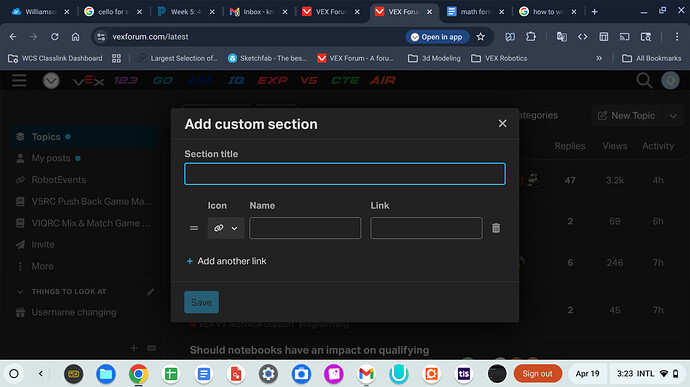Screen dimensions: 690x387
Task: Open the VEX EXP link
Action: pyautogui.click(x=272, y=81)
